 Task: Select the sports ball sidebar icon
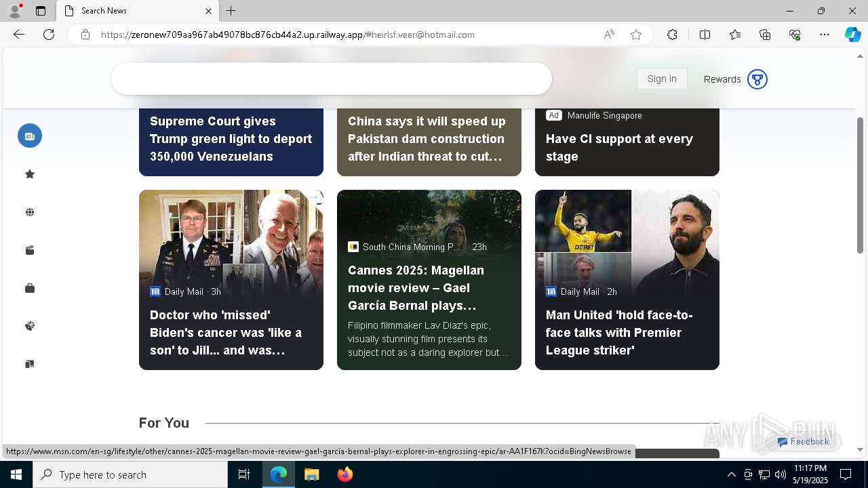tap(30, 326)
